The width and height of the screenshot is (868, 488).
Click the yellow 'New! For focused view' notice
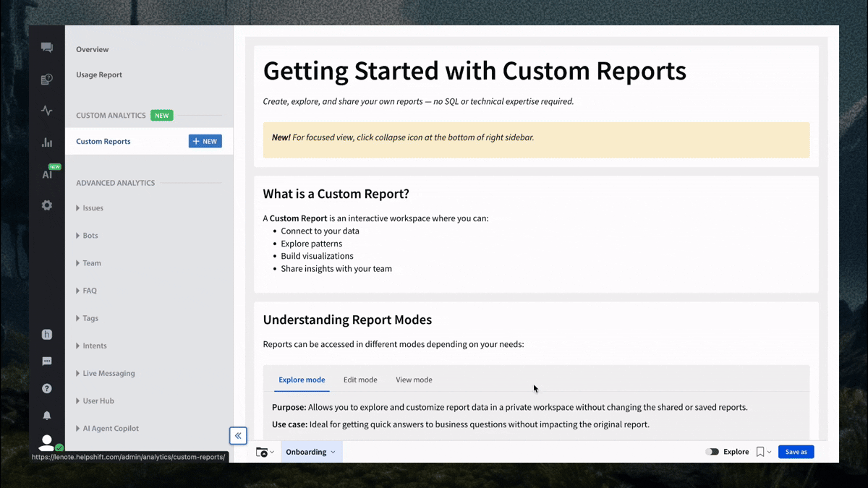click(x=536, y=140)
